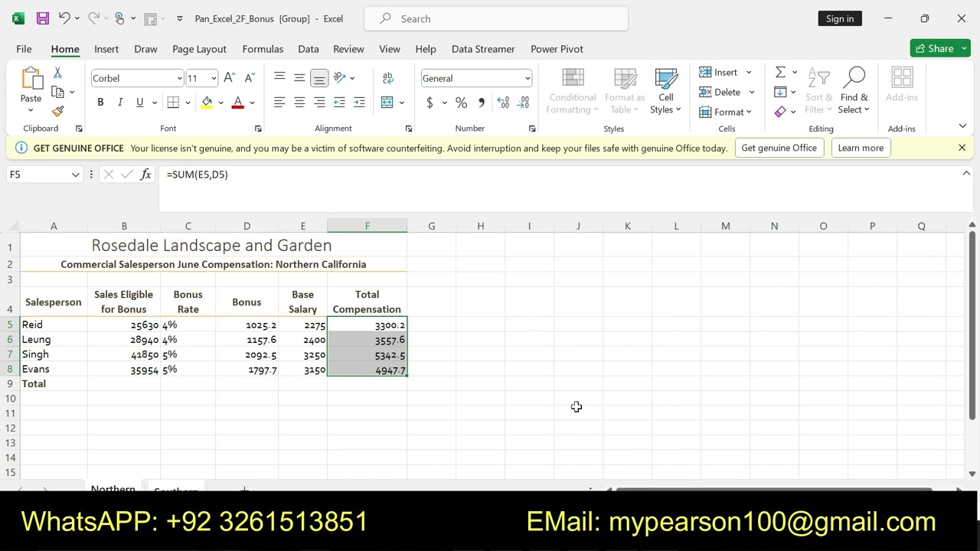The width and height of the screenshot is (980, 551).
Task: Increase font size with the larger A
Action: coord(229,78)
